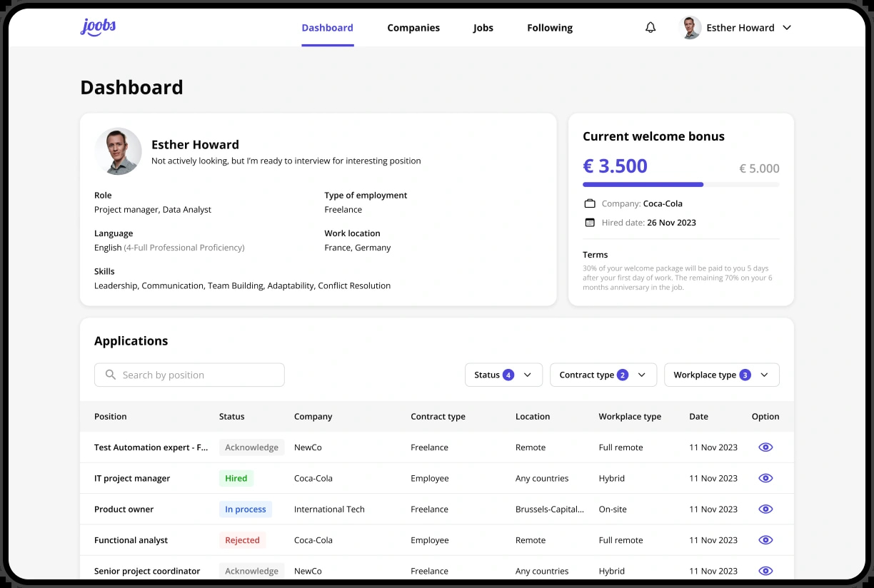
Task: Focus the Search by position field
Action: [x=189, y=375]
